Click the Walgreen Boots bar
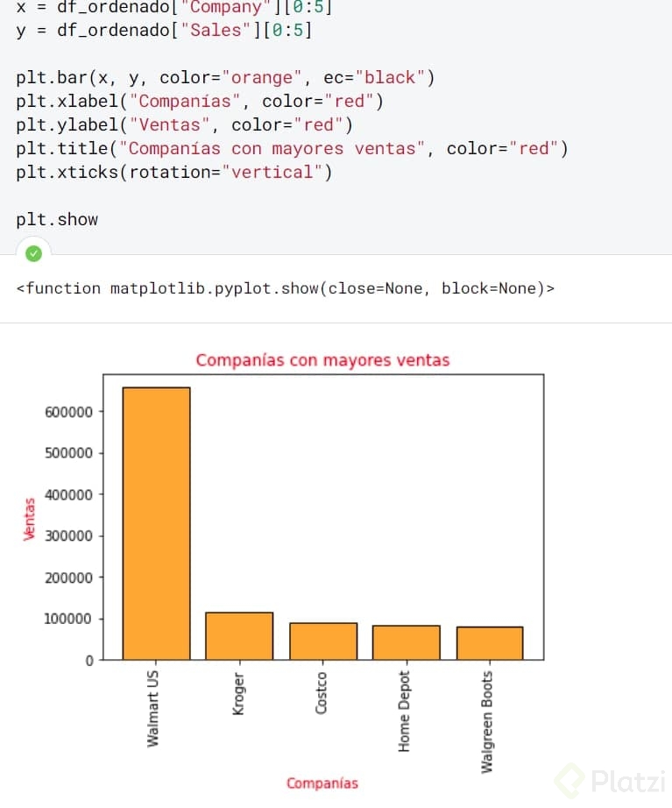This screenshot has width=672, height=808. [x=490, y=643]
